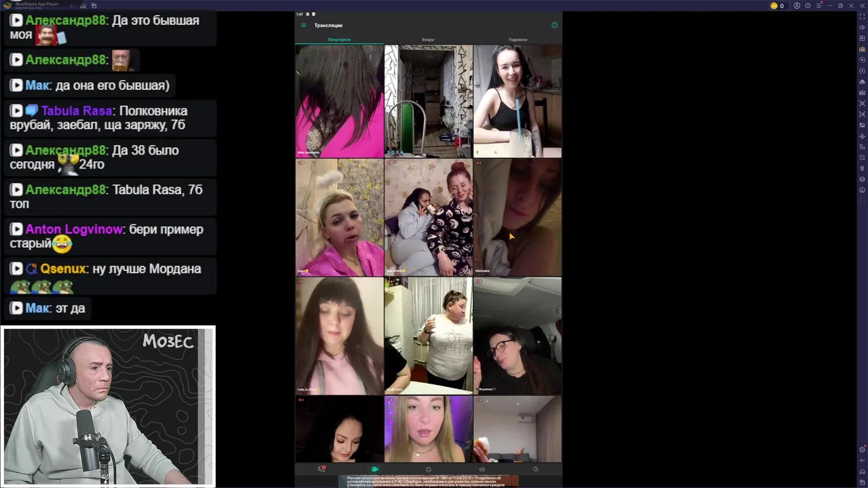Screen dimensions: 868x488
Task: Click BlueStacks home icon in title bar
Action: click(83, 5)
